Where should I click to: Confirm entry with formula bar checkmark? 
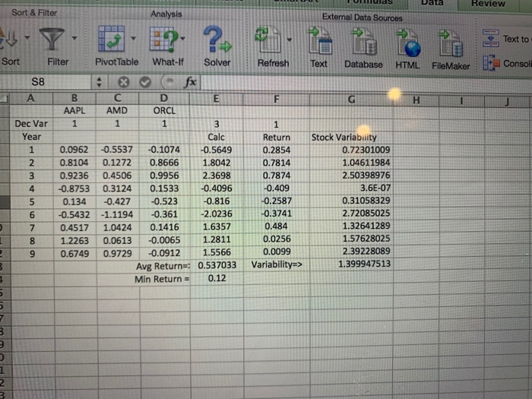click(x=145, y=82)
